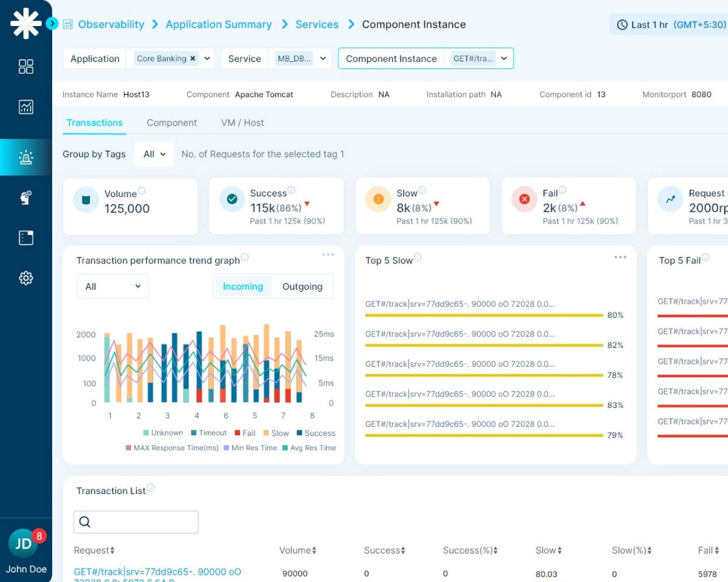This screenshot has height=582, width=728.
Task: Open the AI head insights sidebar icon
Action: tap(26, 198)
